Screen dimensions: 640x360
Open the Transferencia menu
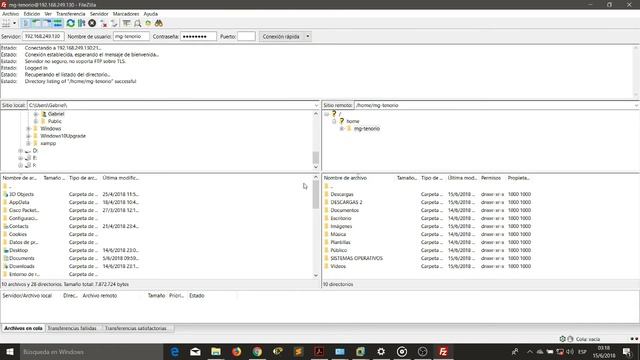(71, 14)
